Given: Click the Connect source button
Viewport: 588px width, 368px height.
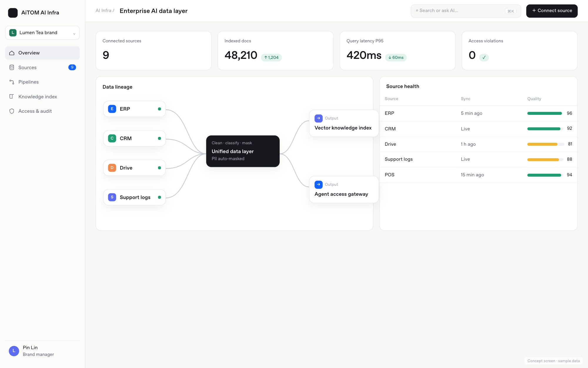Looking at the screenshot, I should (552, 11).
